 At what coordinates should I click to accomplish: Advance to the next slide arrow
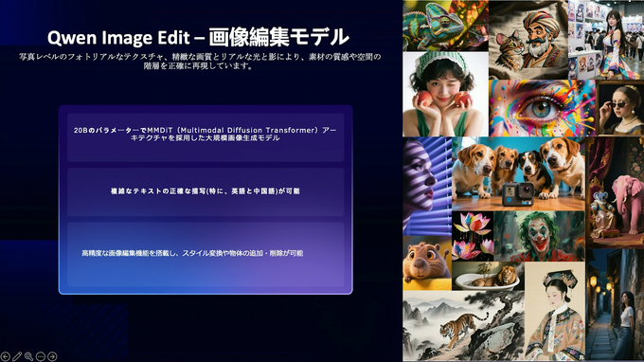[x=52, y=356]
